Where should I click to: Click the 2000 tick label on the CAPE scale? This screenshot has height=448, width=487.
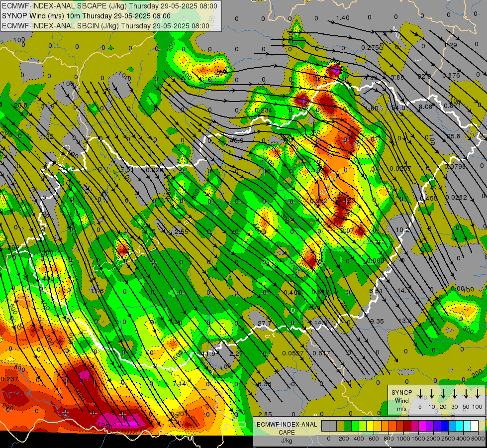pyautogui.click(x=433, y=439)
